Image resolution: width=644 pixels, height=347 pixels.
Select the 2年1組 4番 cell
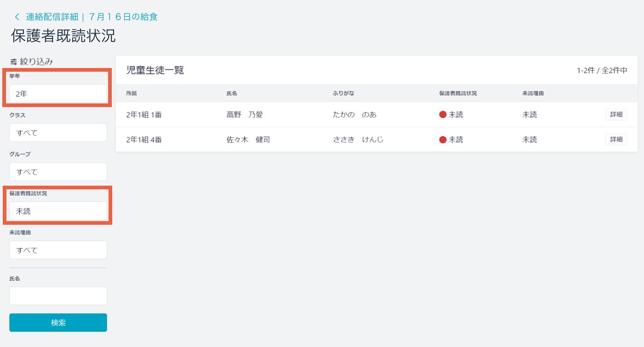144,140
